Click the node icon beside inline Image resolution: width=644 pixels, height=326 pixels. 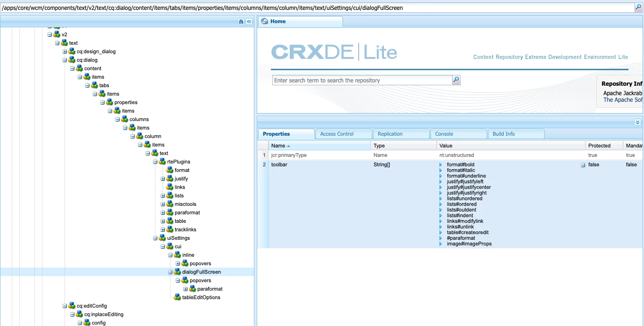pyautogui.click(x=177, y=255)
